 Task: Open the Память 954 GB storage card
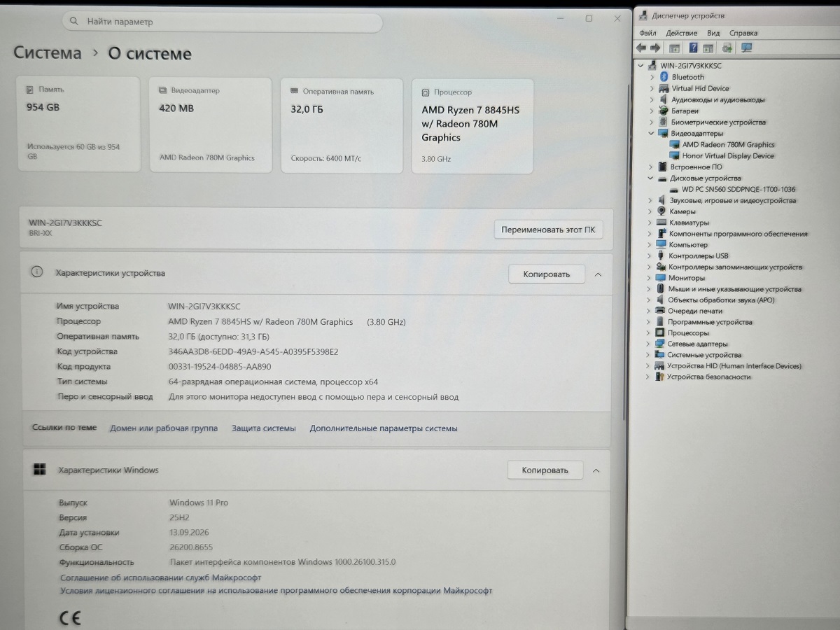[x=78, y=125]
